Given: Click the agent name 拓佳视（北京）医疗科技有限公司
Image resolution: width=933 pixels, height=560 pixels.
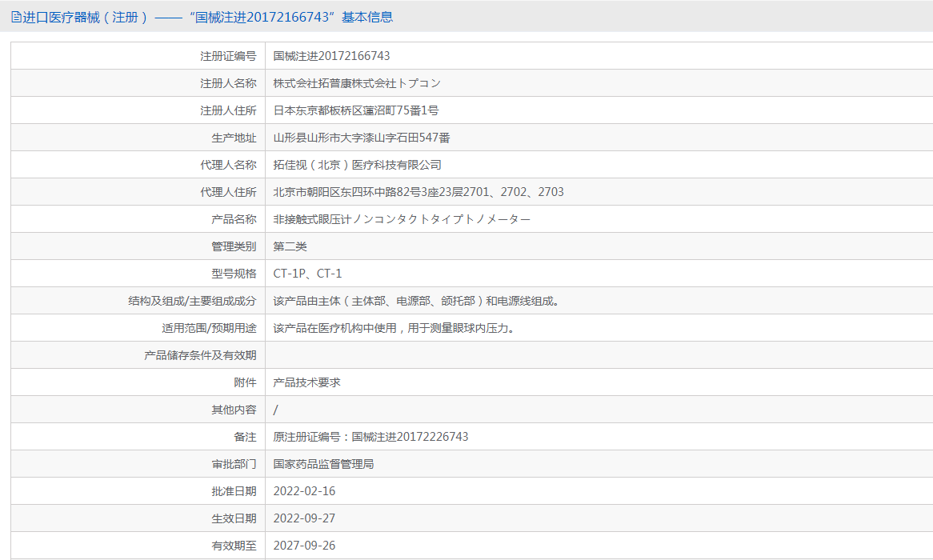Looking at the screenshot, I should (x=358, y=165).
